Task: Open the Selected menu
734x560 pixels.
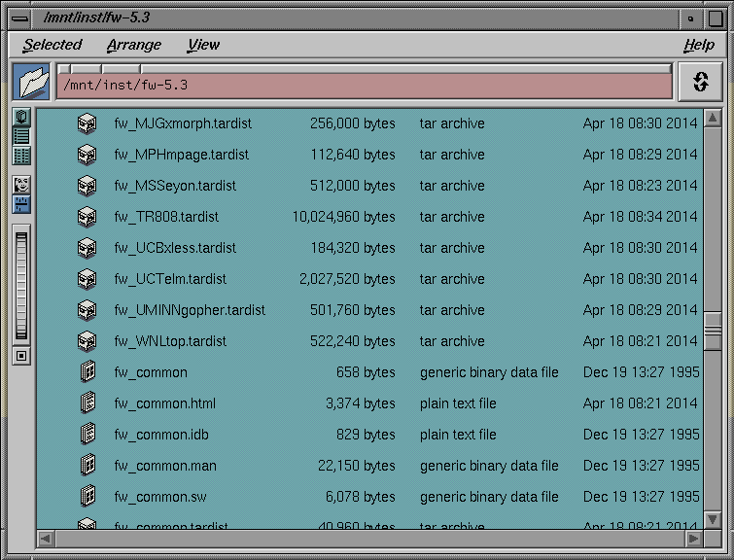Action: coord(52,45)
